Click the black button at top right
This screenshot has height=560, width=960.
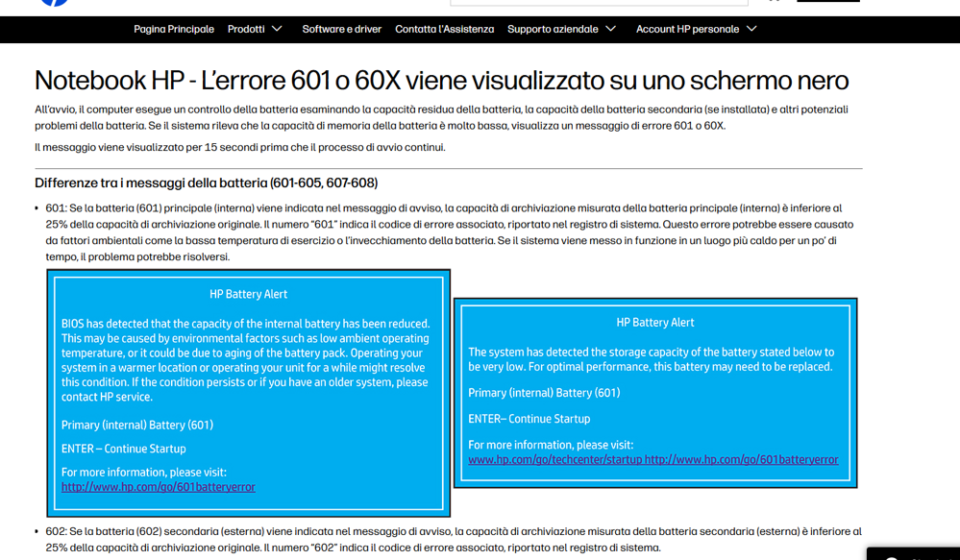click(827, 1)
